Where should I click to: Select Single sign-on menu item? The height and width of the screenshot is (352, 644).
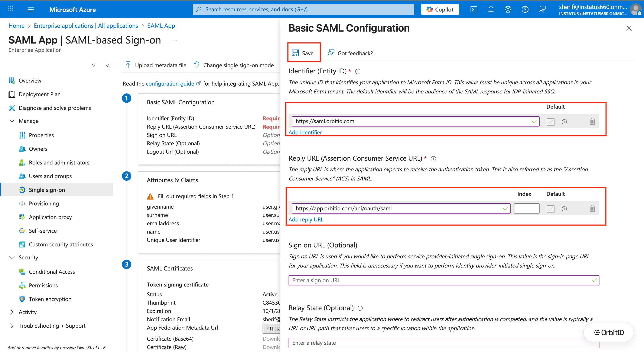click(x=56, y=190)
